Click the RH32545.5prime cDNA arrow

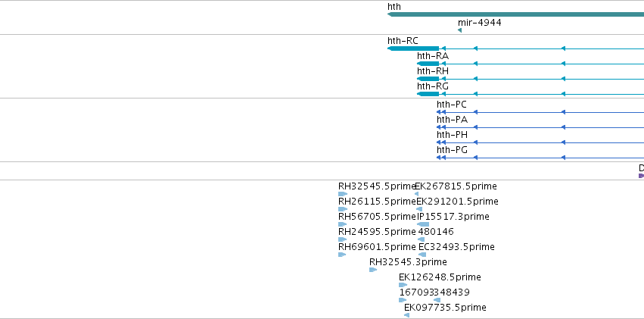coord(343,194)
